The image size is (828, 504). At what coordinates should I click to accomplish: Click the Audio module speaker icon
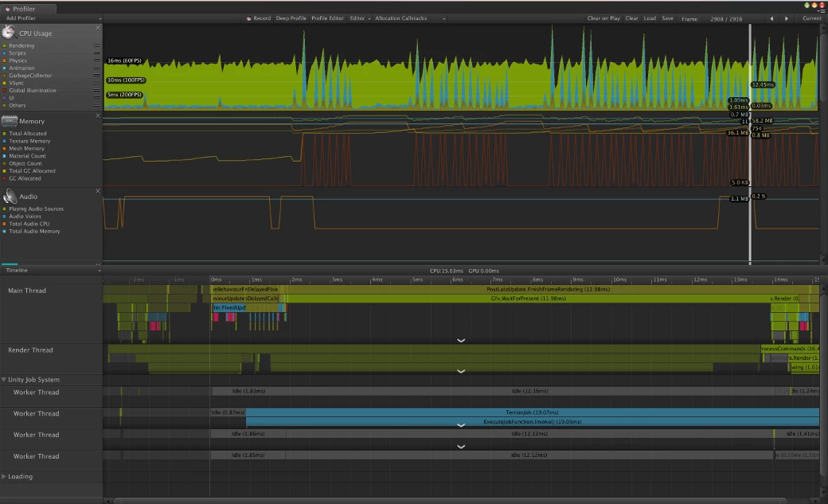pyautogui.click(x=10, y=196)
